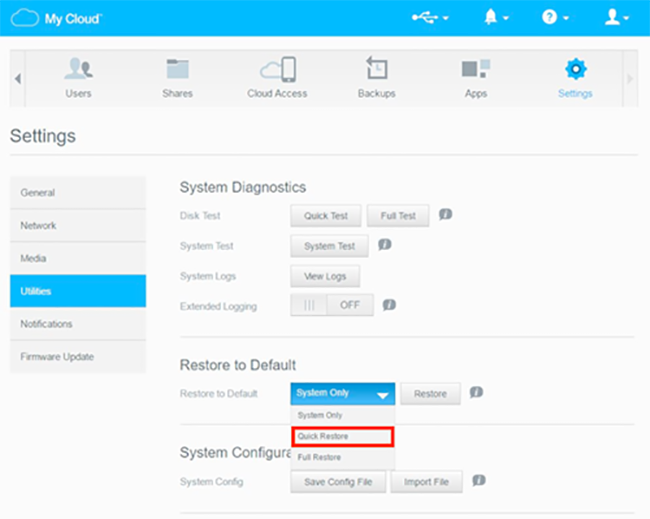Select the Utilities settings tab
Image resolution: width=650 pixels, height=519 pixels.
tap(78, 291)
